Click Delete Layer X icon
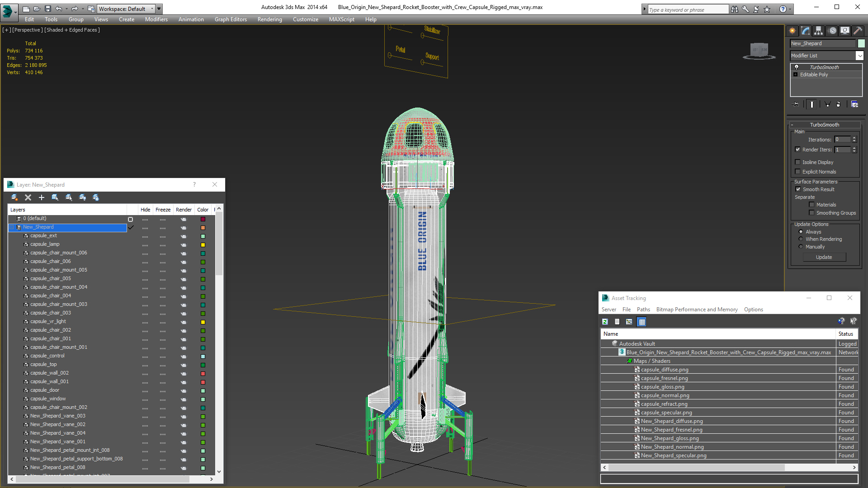This screenshot has width=868, height=488. pos(28,197)
